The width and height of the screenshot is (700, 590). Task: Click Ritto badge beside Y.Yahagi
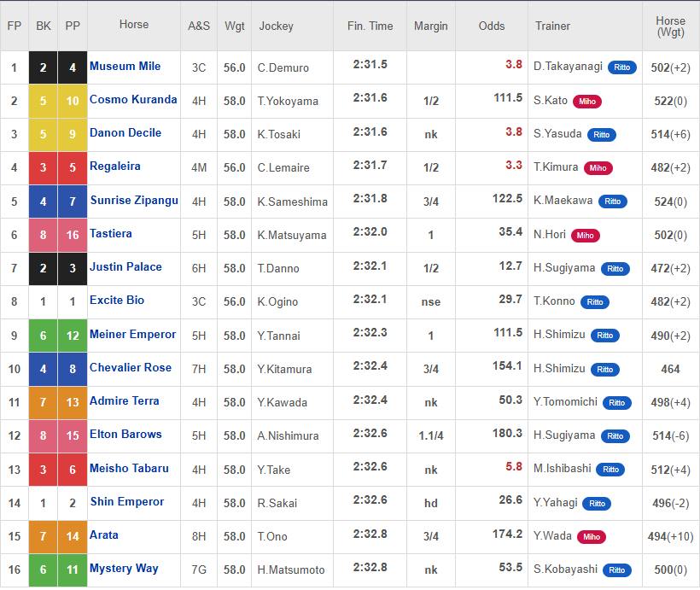pos(597,504)
